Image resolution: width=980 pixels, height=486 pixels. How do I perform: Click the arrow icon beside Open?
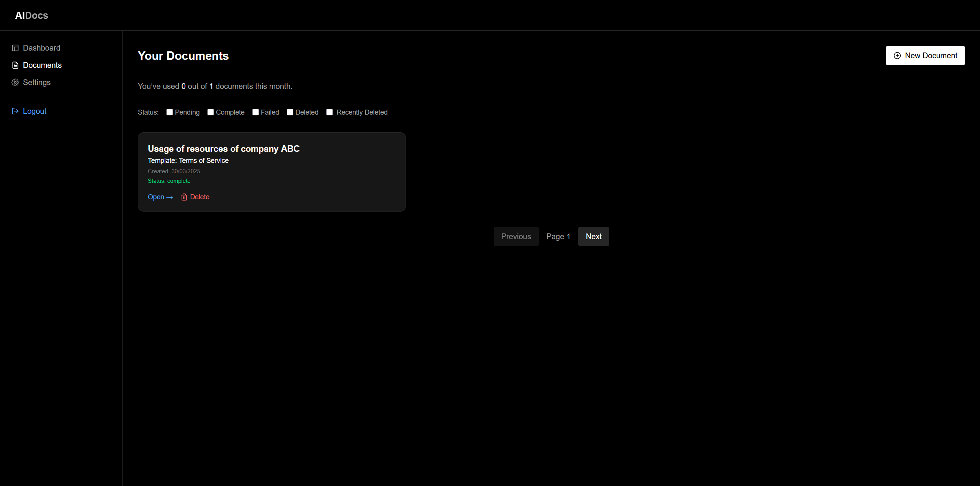(x=169, y=197)
